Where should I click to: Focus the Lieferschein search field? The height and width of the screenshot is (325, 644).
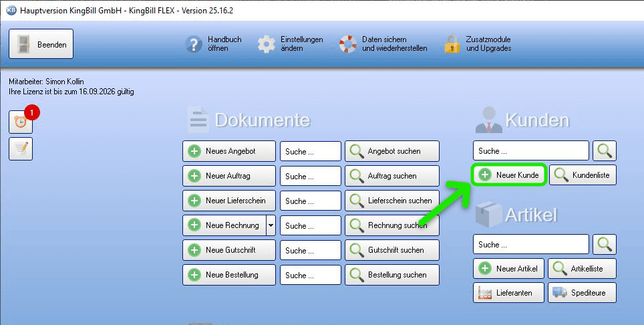311,201
